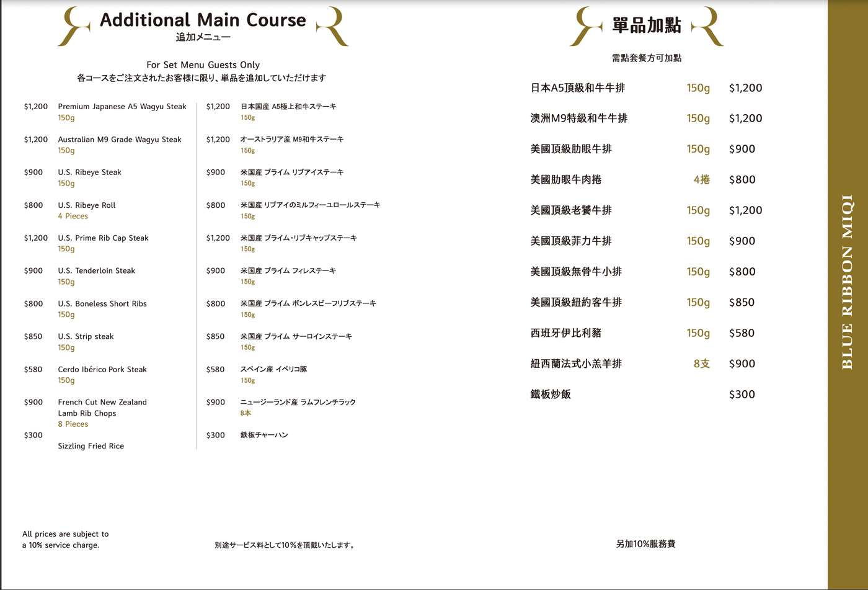
Task: Click 'Sizzling Fried Rice' item
Action: (91, 446)
